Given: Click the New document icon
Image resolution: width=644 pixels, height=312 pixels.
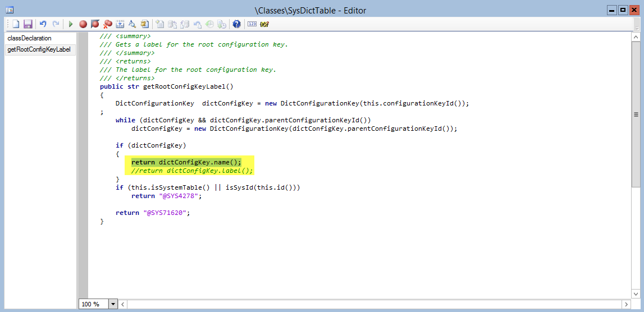Looking at the screenshot, I should coord(16,24).
